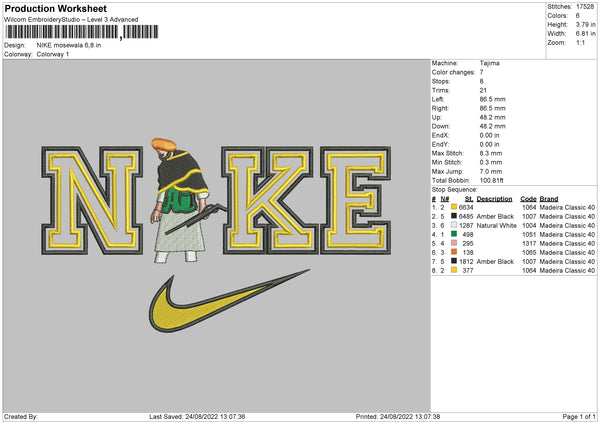Click the 'Printed: 24/08/2022 13:07:38' text
Image resolution: width=600 pixels, height=424 pixels.
[398, 416]
